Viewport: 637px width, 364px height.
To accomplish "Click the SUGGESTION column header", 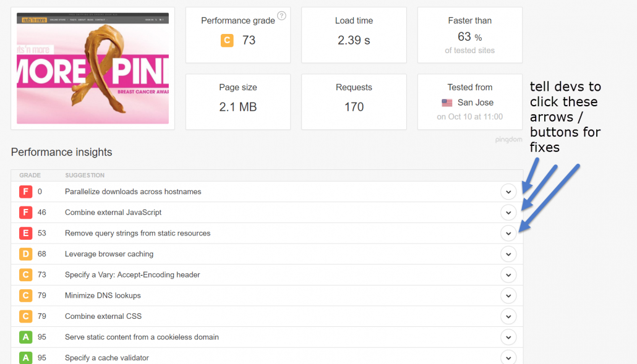I will coord(85,176).
